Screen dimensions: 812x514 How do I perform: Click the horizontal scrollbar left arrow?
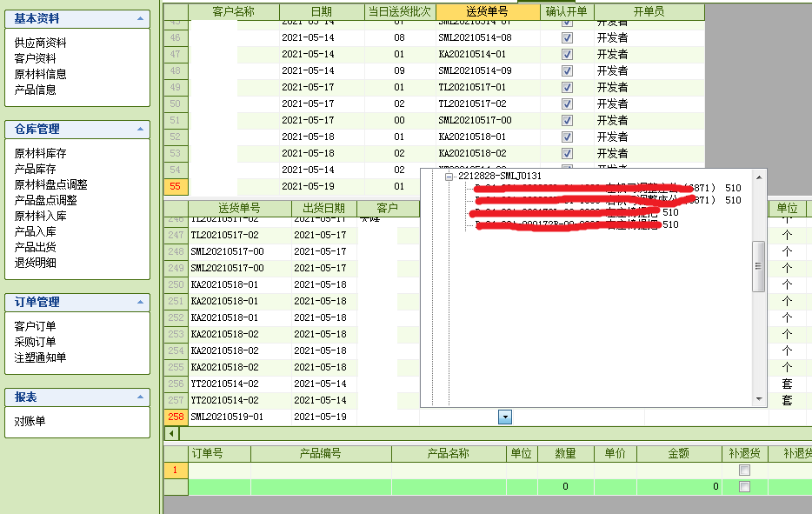[171, 433]
